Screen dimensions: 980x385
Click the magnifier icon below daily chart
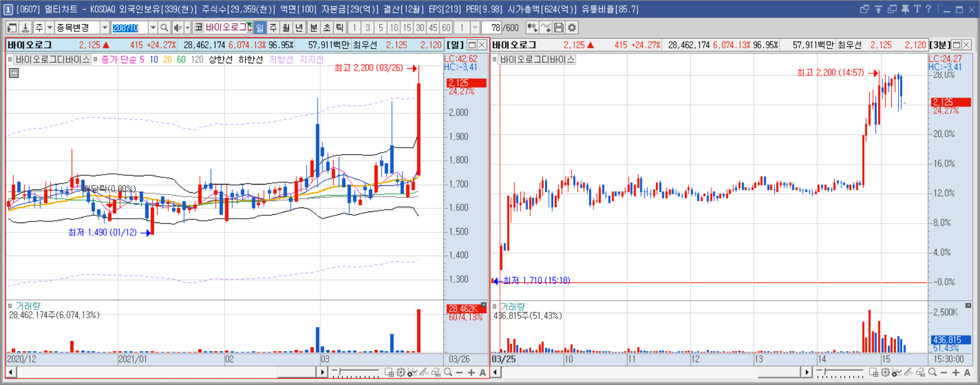tap(448, 373)
